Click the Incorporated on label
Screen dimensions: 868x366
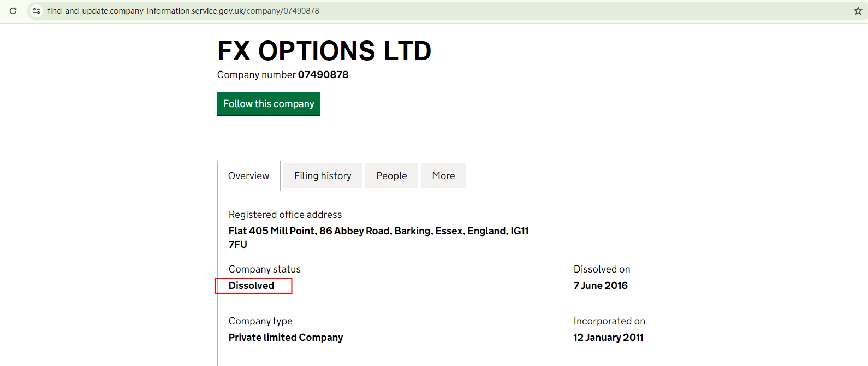click(x=609, y=321)
